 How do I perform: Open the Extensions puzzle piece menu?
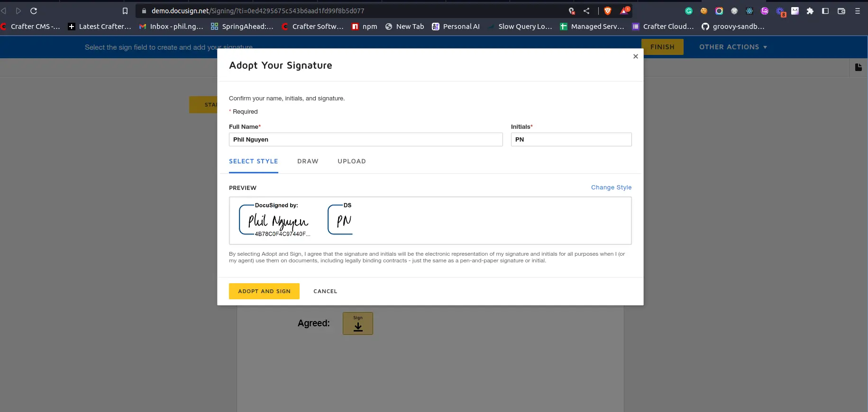pyautogui.click(x=810, y=11)
